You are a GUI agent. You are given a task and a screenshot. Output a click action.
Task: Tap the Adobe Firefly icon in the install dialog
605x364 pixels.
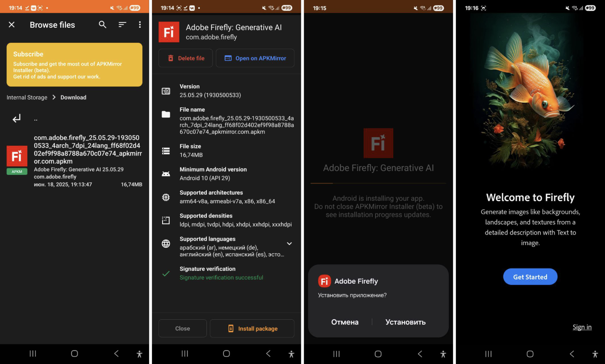pyautogui.click(x=324, y=281)
